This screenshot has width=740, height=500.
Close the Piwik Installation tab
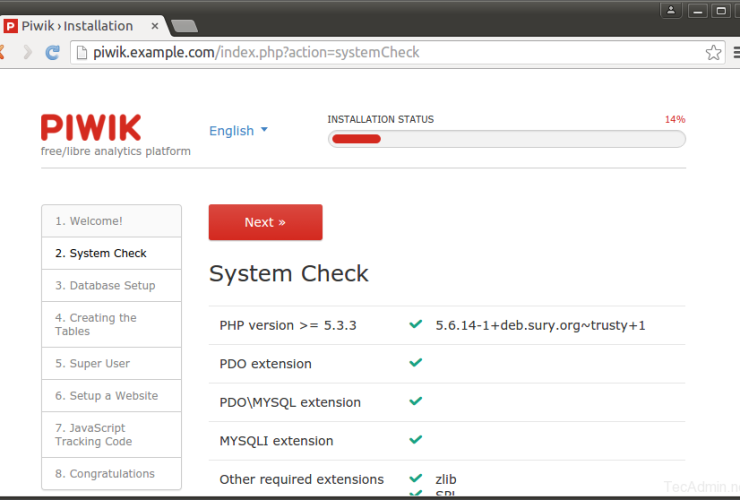152,25
